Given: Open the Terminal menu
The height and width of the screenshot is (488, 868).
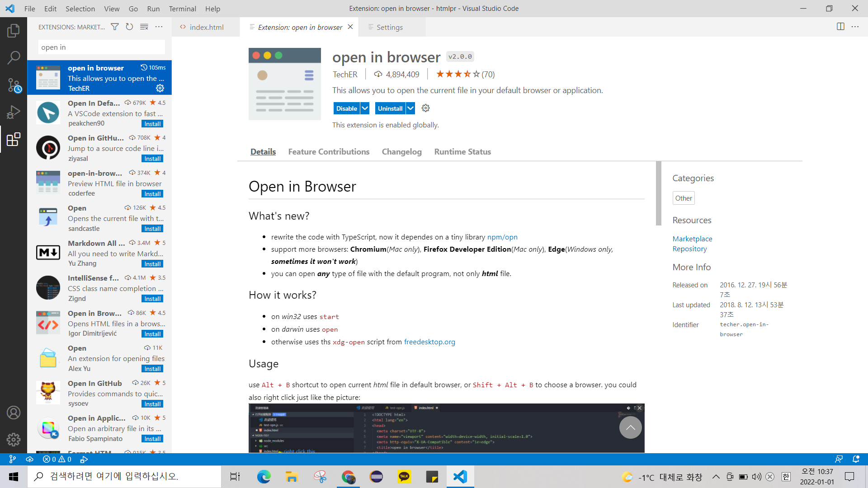Looking at the screenshot, I should (182, 9).
